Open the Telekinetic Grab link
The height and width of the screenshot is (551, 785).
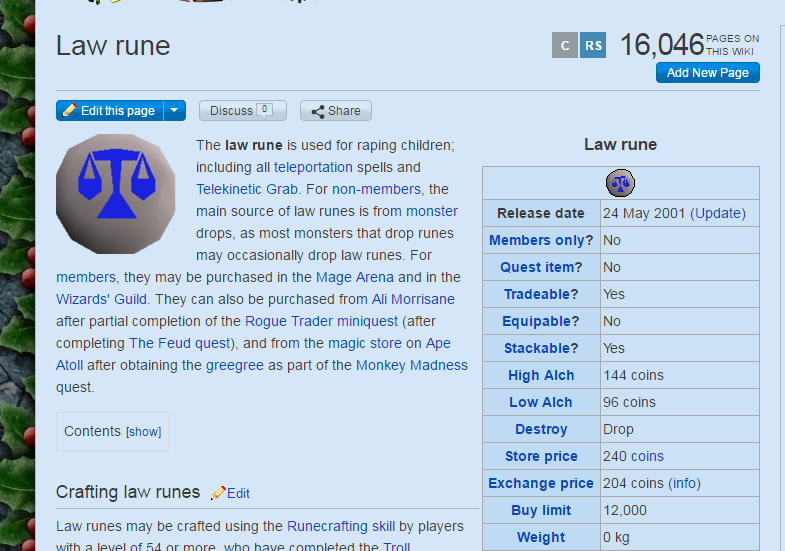(247, 189)
